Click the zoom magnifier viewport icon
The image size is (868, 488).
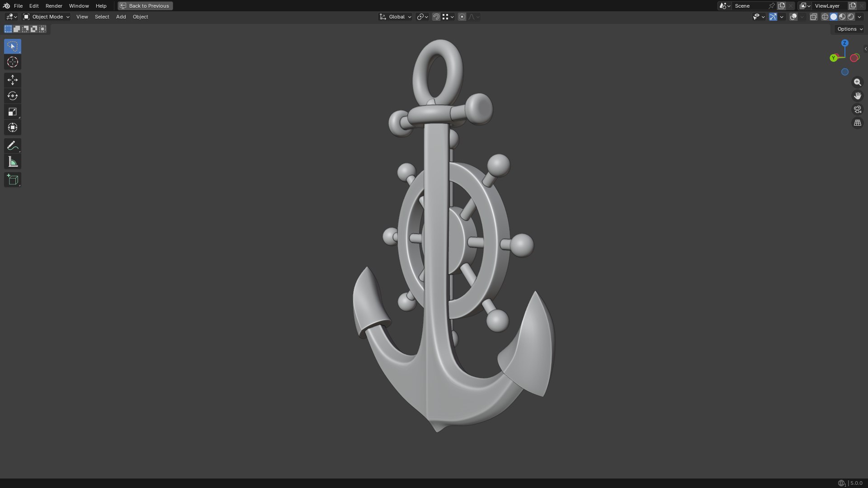[x=857, y=82]
